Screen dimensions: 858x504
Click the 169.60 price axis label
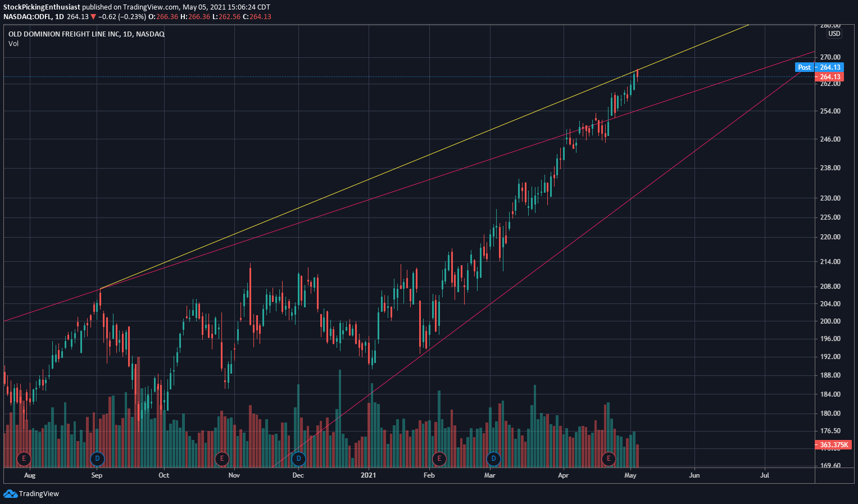pyautogui.click(x=830, y=466)
